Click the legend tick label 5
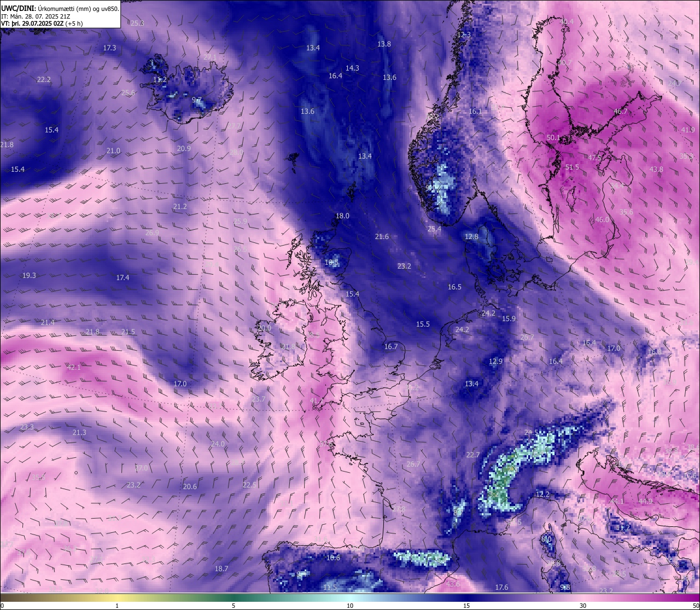This screenshot has width=700, height=610. coord(234,606)
